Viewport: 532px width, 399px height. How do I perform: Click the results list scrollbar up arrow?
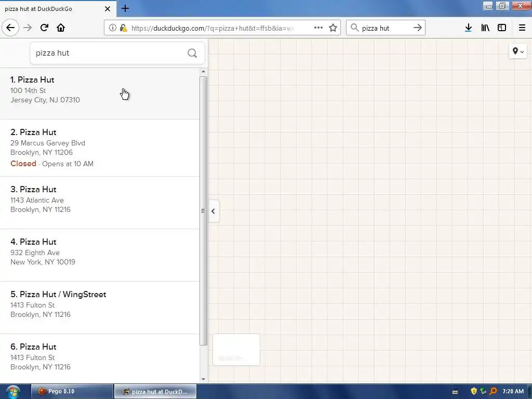(203, 72)
